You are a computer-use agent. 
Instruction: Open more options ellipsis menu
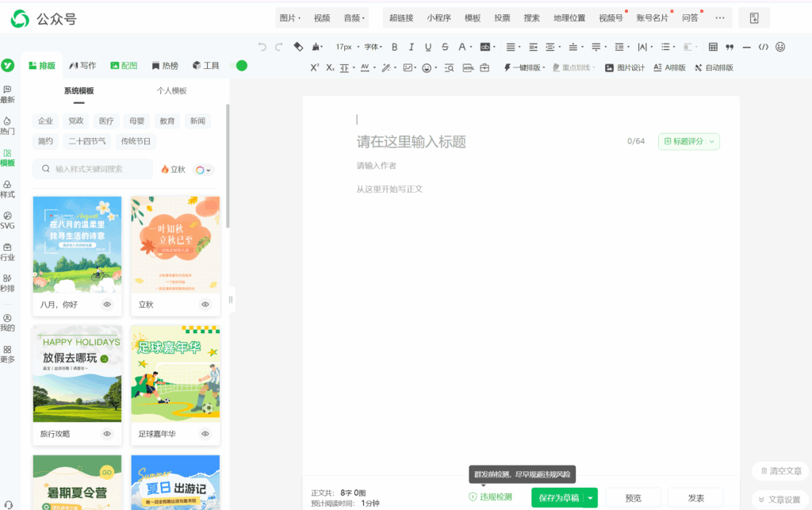point(720,18)
